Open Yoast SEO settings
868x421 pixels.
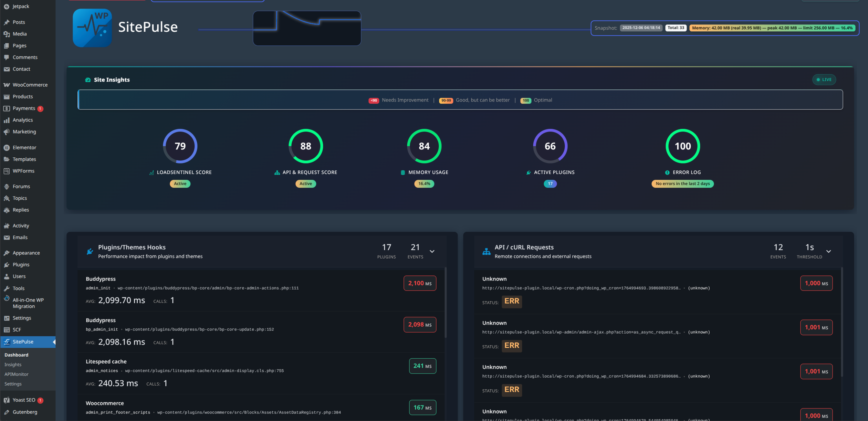pos(24,400)
